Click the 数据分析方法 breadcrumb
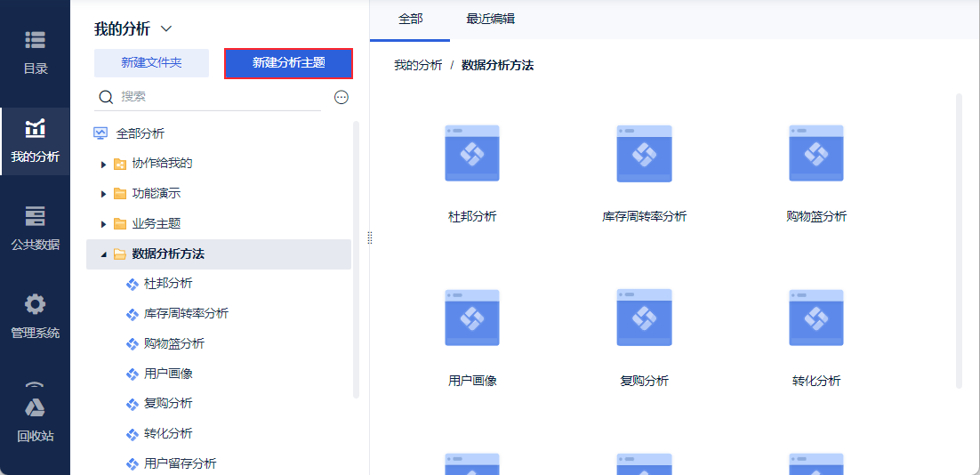Viewport: 980px width, 475px height. 497,65
